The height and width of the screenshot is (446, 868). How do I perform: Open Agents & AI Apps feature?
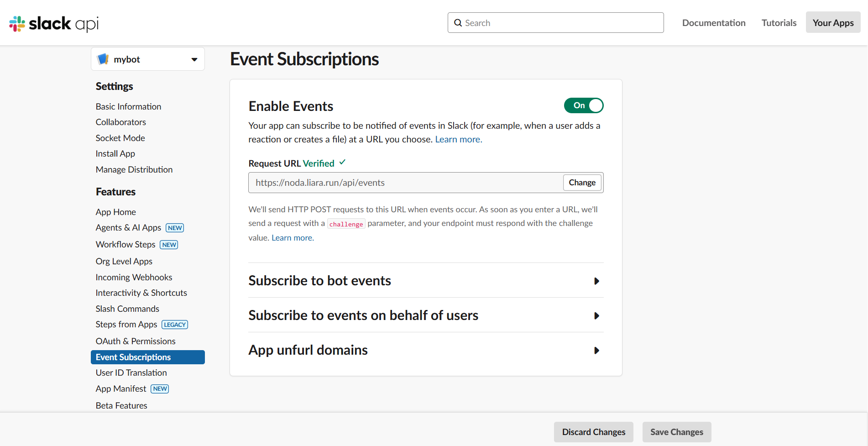[128, 227]
